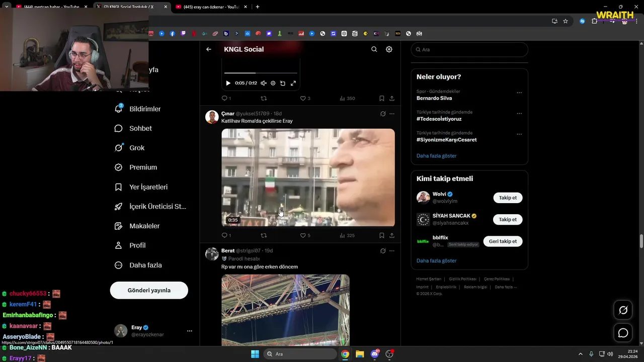Open Grok icon on Berat's post
Viewport: 644px width, 362px height.
(383, 251)
